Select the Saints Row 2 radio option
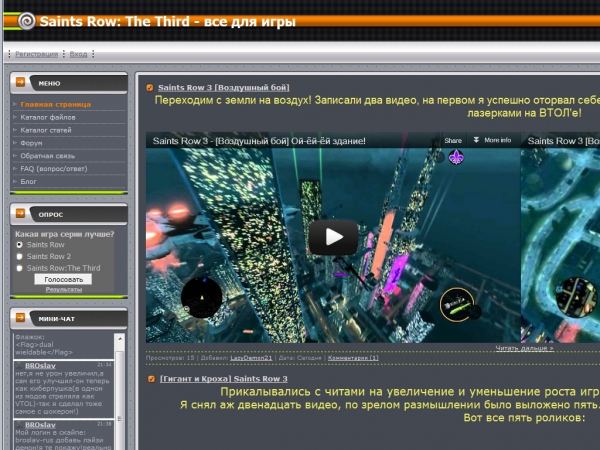 [19, 256]
